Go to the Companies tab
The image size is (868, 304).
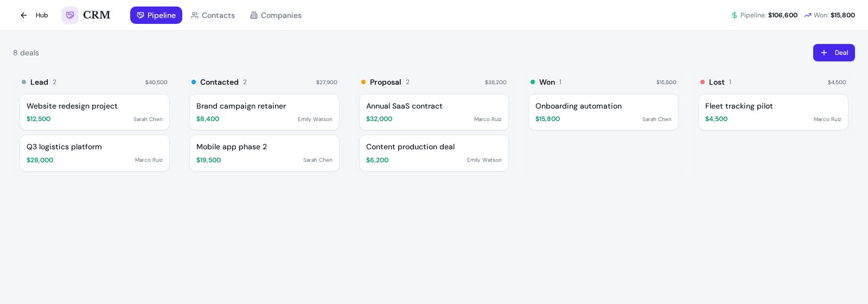[x=276, y=15]
